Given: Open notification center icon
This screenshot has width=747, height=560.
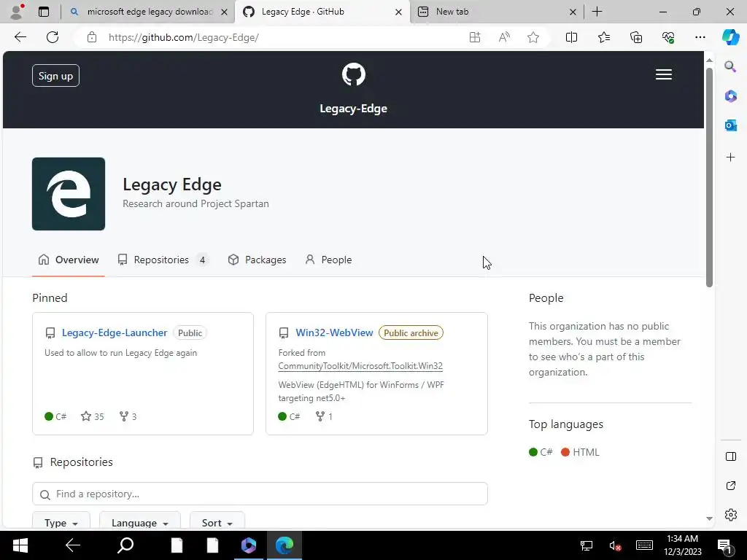Looking at the screenshot, I should point(724,545).
